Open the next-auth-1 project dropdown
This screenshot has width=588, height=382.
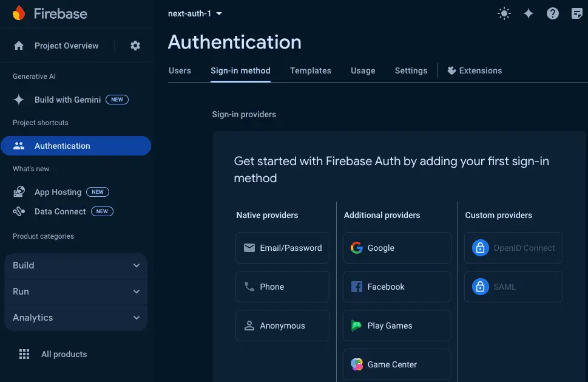coord(195,13)
